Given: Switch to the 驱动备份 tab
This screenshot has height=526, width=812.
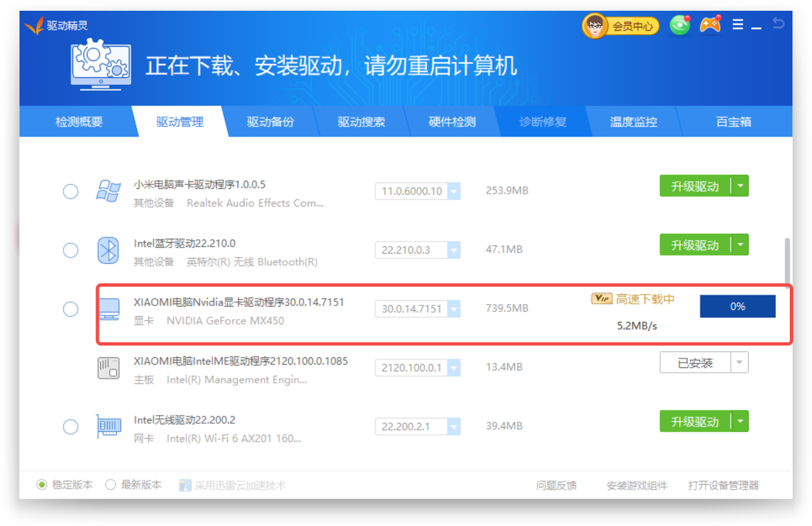Looking at the screenshot, I should pos(270,122).
